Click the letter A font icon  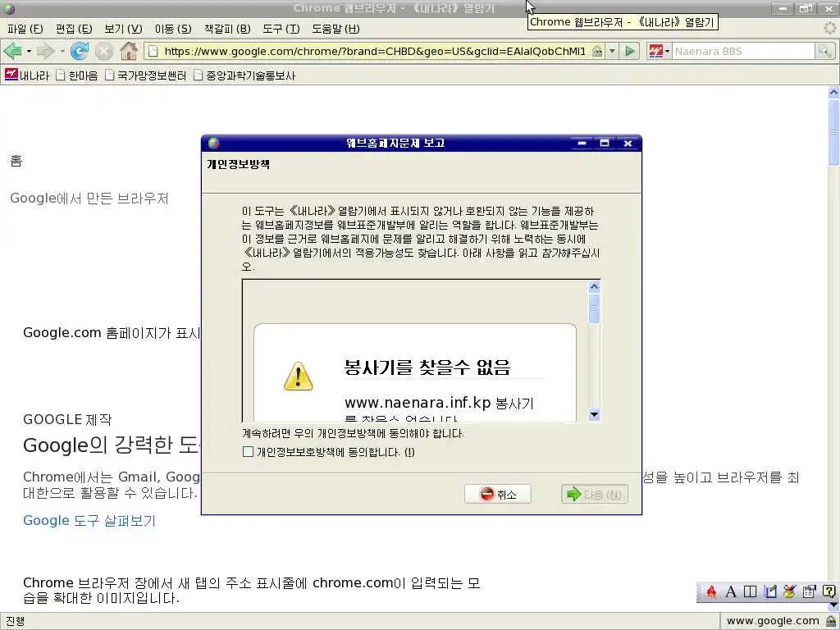point(731,591)
